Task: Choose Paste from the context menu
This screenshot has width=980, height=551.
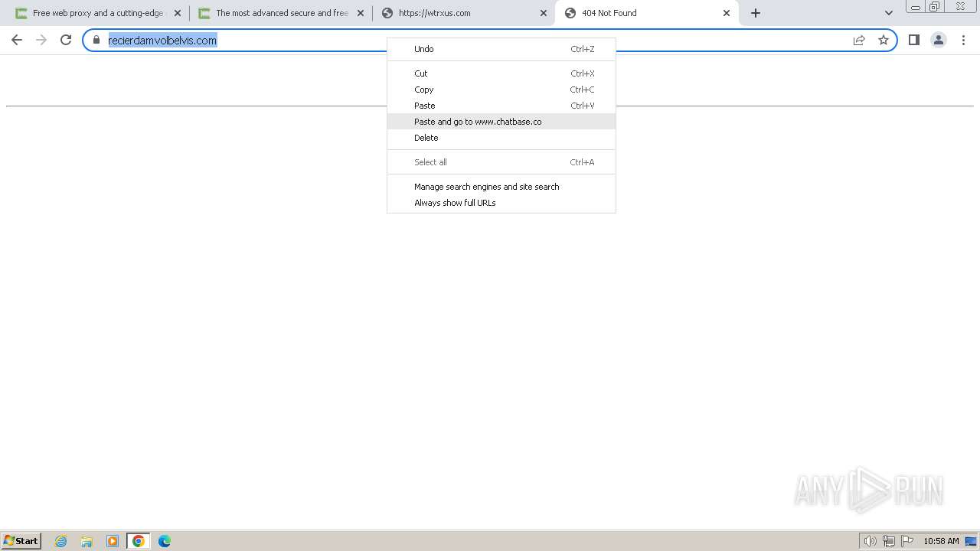Action: (501, 106)
